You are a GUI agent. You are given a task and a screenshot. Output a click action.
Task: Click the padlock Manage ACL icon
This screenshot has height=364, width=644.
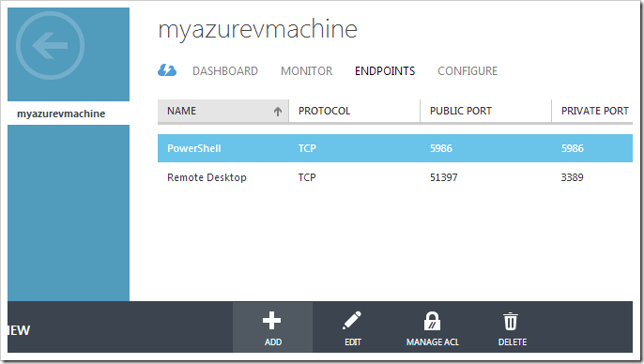click(432, 321)
